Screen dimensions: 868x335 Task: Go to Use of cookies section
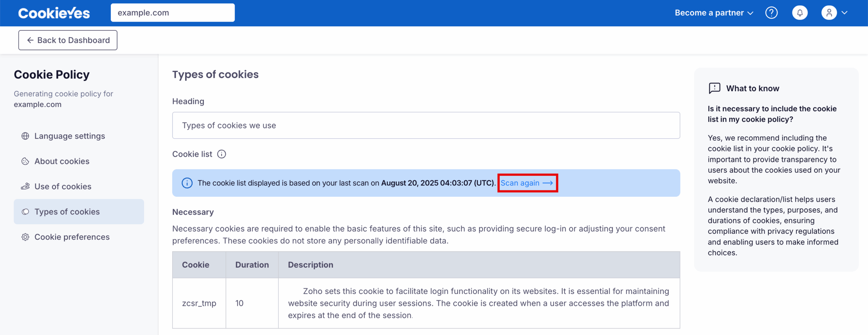[x=63, y=187]
